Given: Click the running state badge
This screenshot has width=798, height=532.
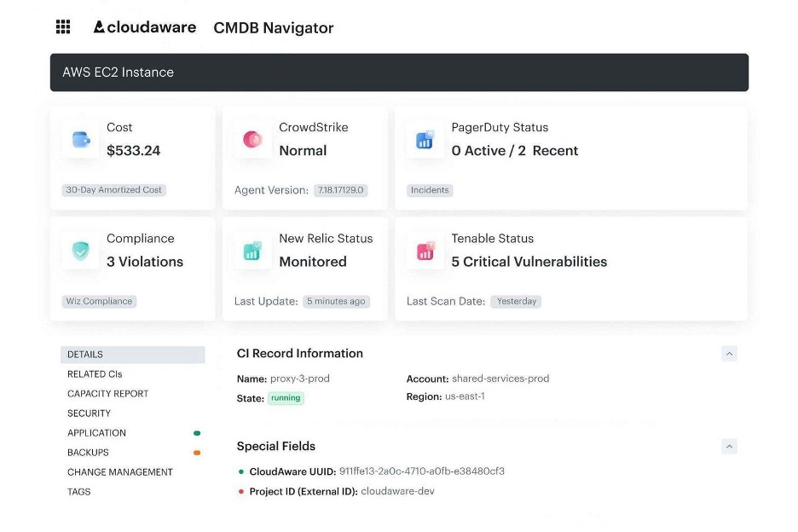Looking at the screenshot, I should [286, 397].
